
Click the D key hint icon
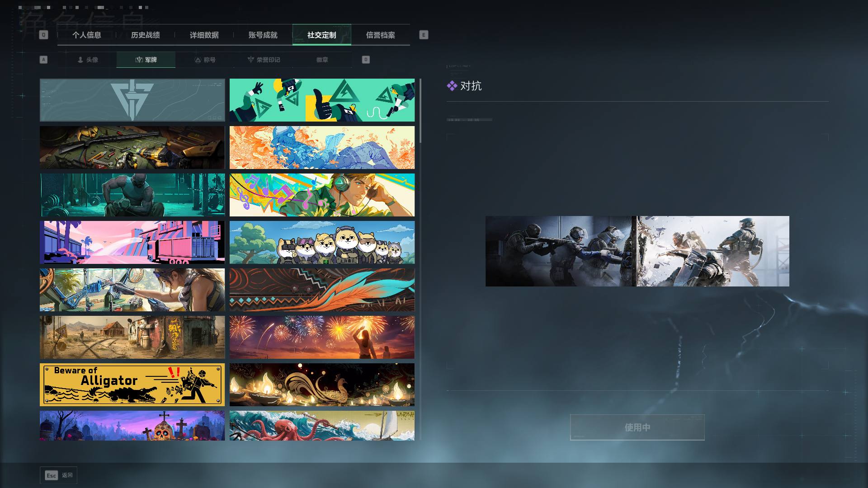tap(366, 60)
